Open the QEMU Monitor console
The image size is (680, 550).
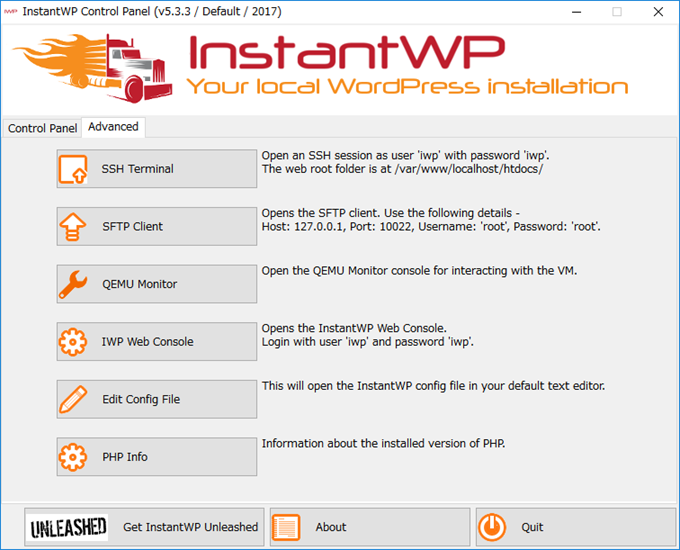click(x=157, y=284)
